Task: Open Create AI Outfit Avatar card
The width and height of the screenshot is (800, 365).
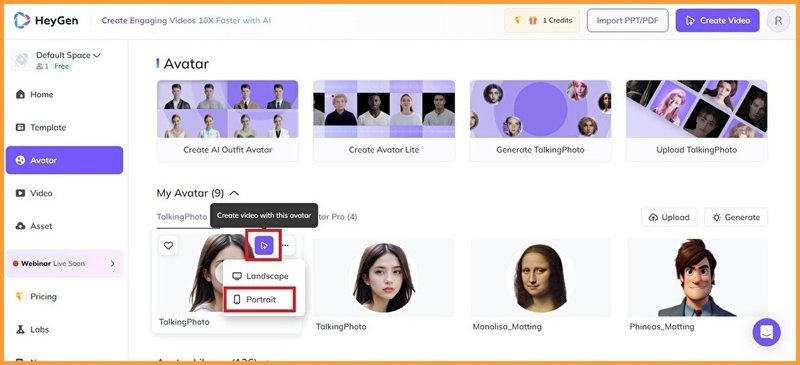Action: point(228,121)
